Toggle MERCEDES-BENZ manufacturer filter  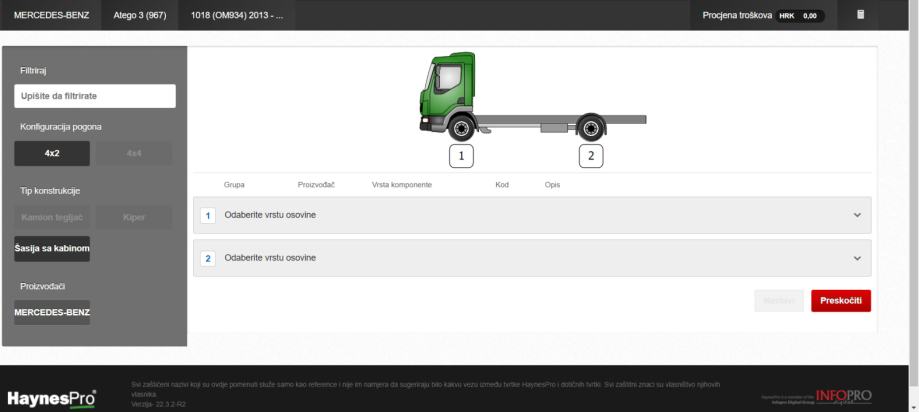52,312
